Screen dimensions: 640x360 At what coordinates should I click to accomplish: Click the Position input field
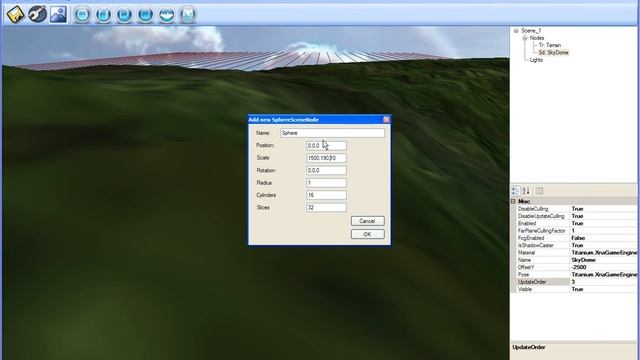tap(326, 146)
